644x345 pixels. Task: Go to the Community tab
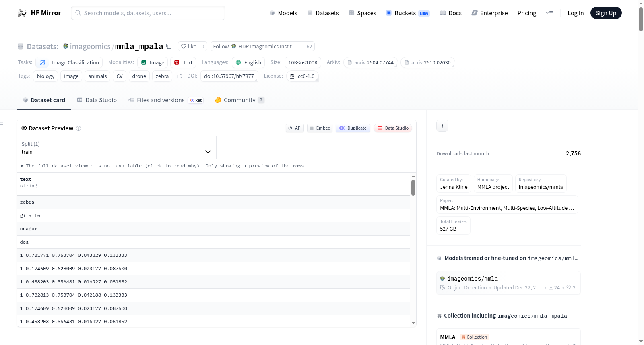coord(240,100)
